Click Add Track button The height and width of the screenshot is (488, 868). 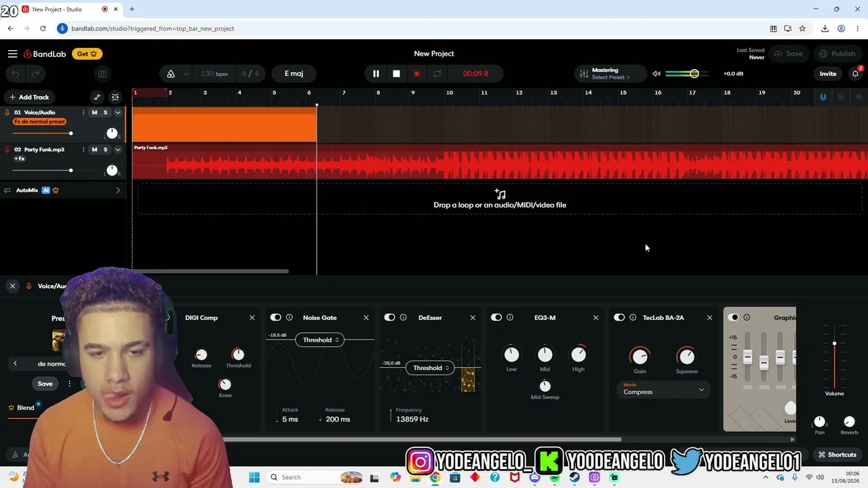tap(29, 97)
